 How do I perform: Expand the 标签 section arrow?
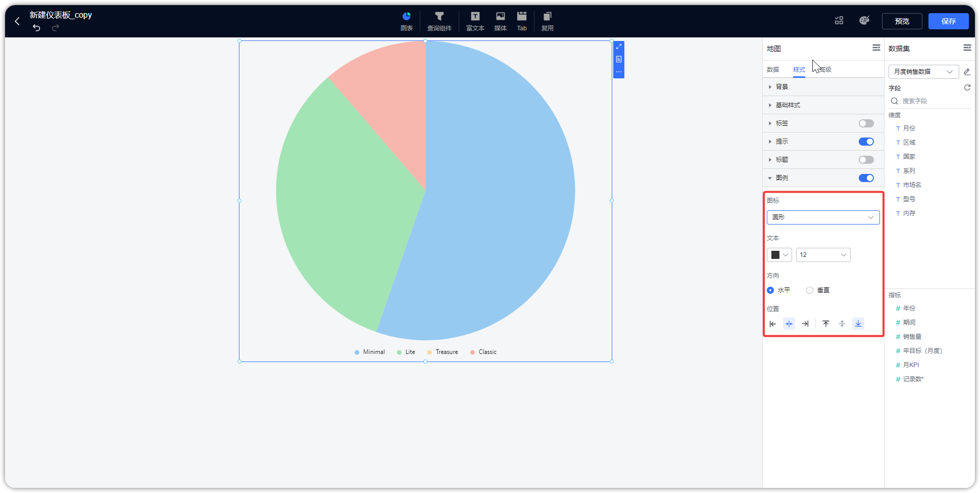[770, 123]
